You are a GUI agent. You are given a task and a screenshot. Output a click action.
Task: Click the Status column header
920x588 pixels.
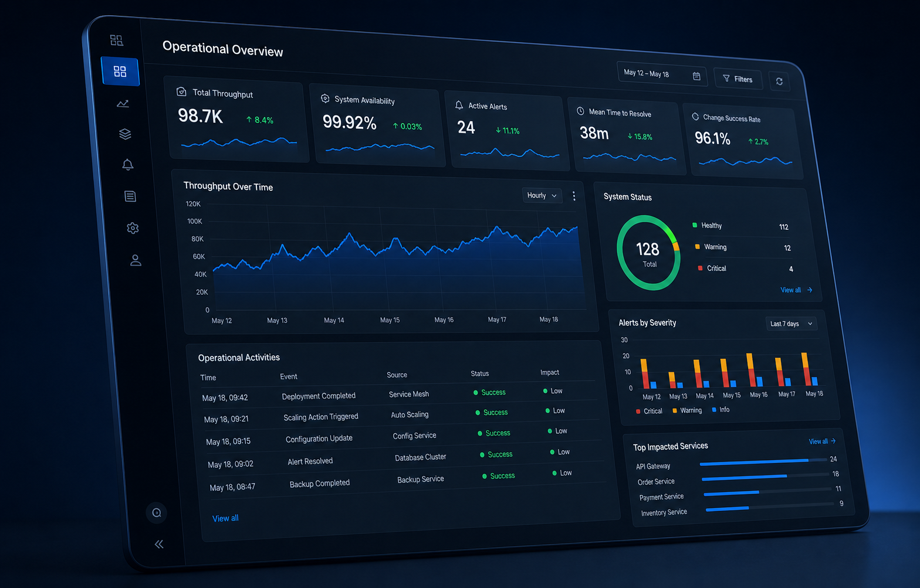(x=479, y=373)
